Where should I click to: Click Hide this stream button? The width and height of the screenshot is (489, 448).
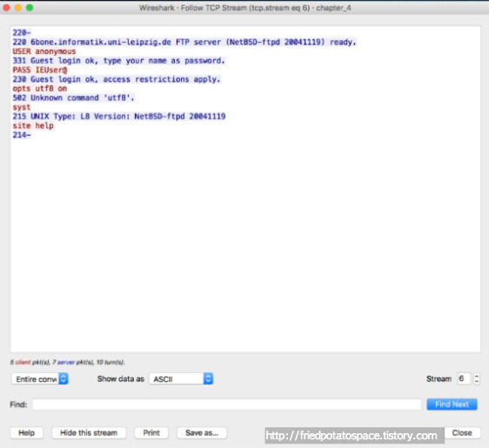[x=89, y=432]
